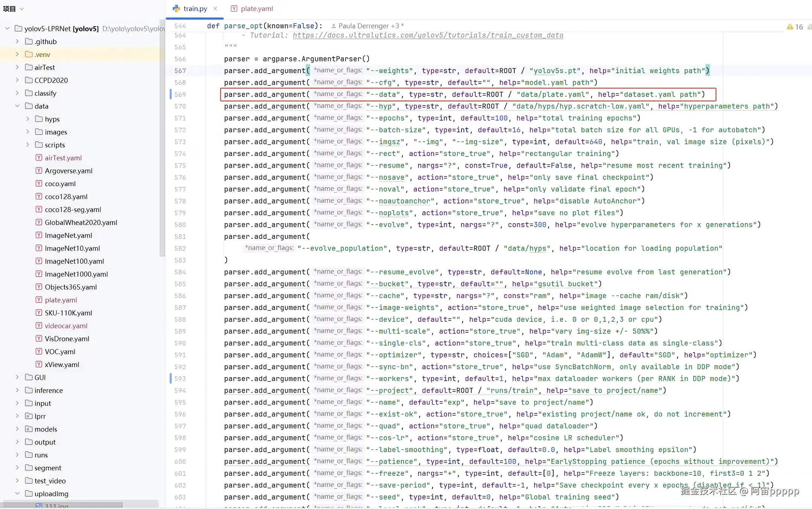
Task: Click the plate.yaml file icon in tree
Action: 39,300
